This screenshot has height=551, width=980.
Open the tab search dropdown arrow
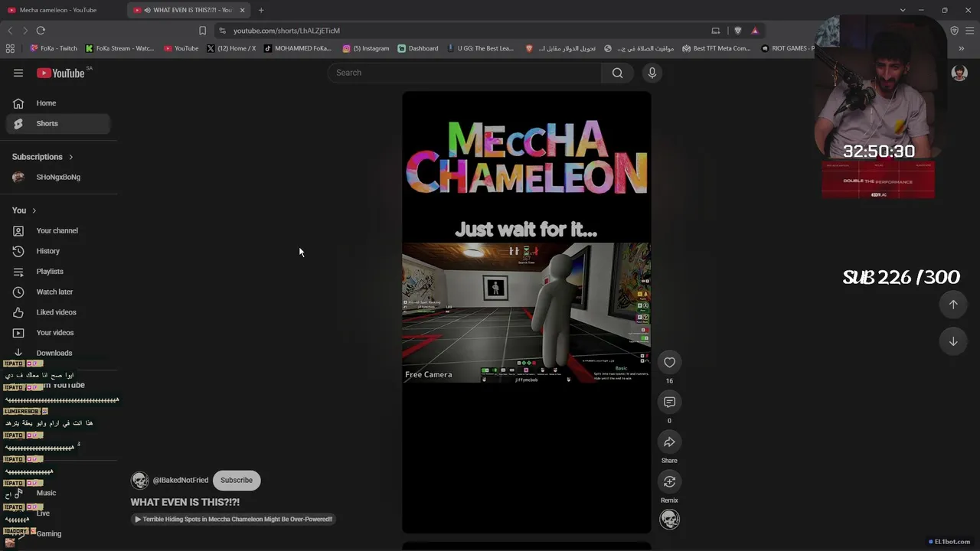(x=903, y=10)
